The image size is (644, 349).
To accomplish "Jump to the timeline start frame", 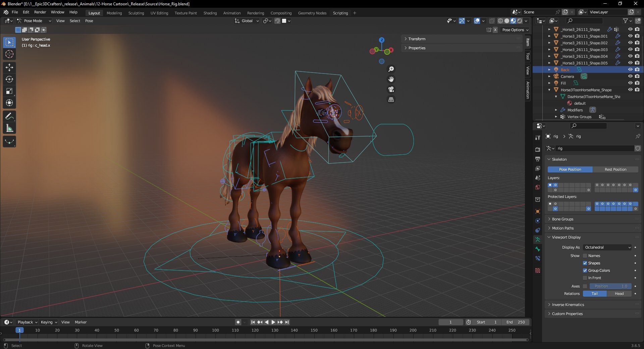I will (253, 322).
